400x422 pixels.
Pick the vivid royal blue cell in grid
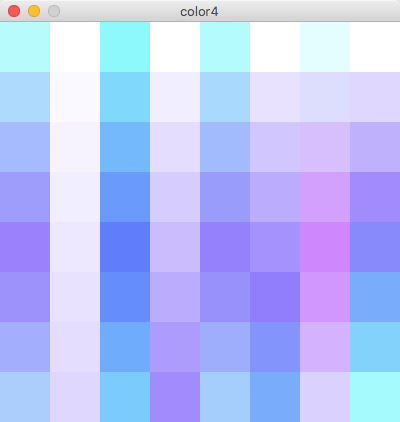click(125, 247)
